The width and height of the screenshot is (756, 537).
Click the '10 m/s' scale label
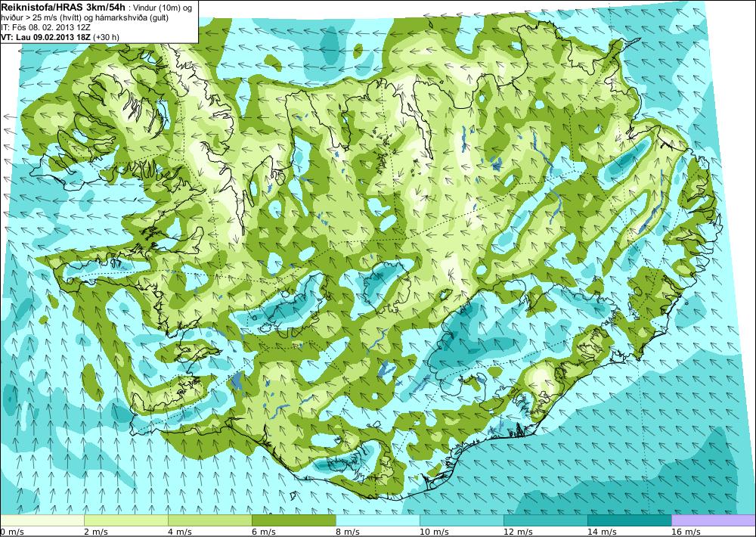click(435, 532)
